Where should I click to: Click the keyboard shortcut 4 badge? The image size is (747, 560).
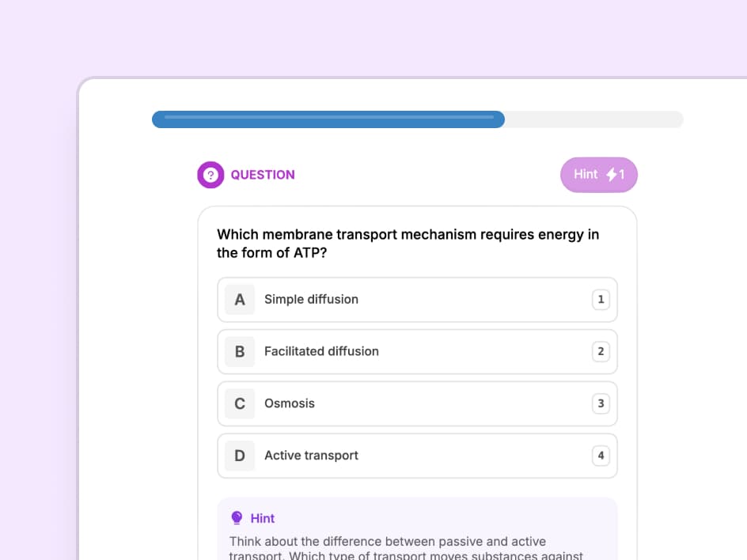601,456
